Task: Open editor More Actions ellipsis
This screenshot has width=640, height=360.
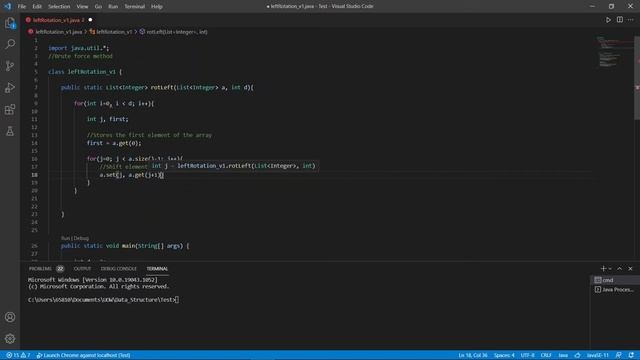Action: pos(631,20)
